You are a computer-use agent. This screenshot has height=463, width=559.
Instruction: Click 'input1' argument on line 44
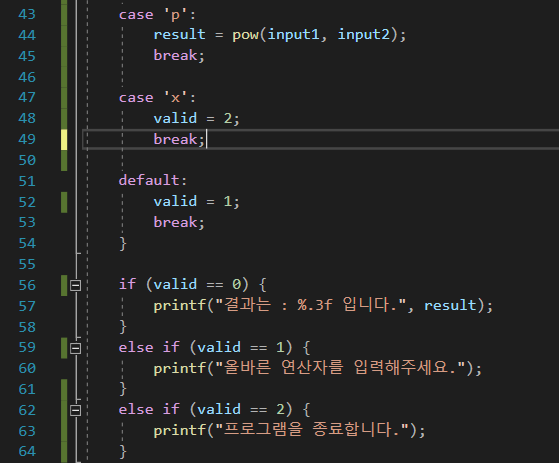(294, 35)
